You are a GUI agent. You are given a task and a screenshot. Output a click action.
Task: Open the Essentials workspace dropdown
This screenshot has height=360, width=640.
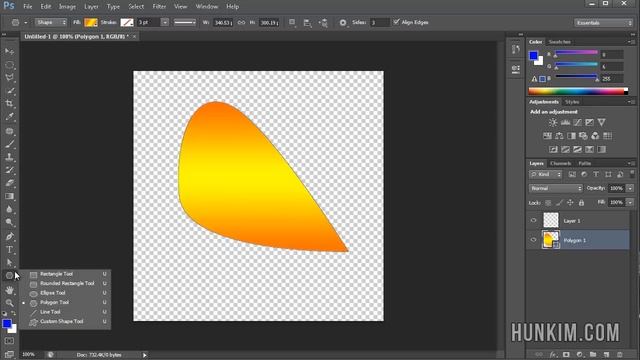604,23
